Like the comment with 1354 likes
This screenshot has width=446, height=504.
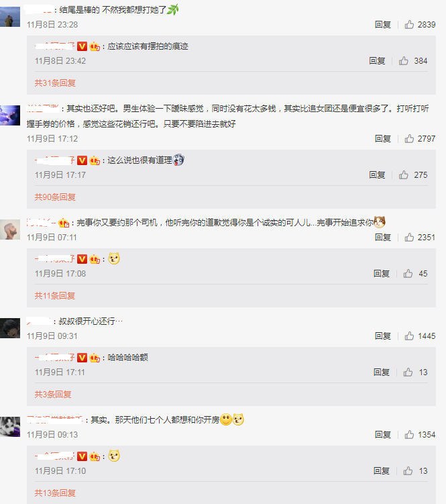coord(409,435)
